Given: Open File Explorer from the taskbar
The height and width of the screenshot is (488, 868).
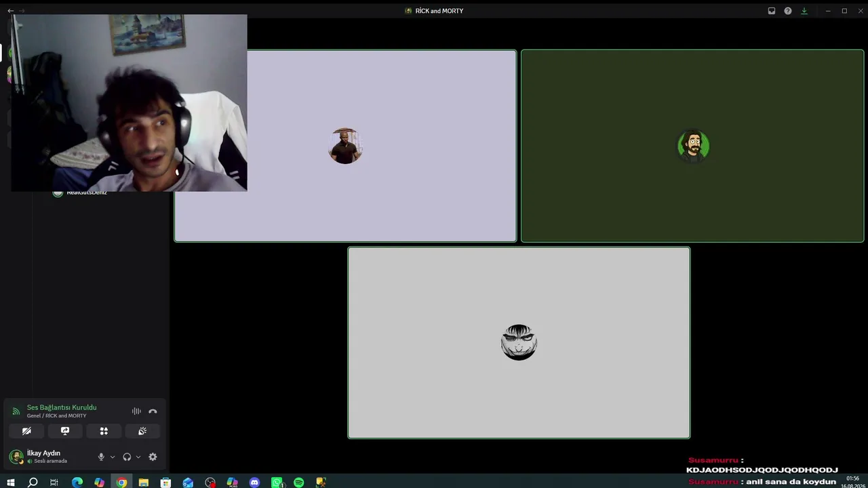Looking at the screenshot, I should [144, 483].
